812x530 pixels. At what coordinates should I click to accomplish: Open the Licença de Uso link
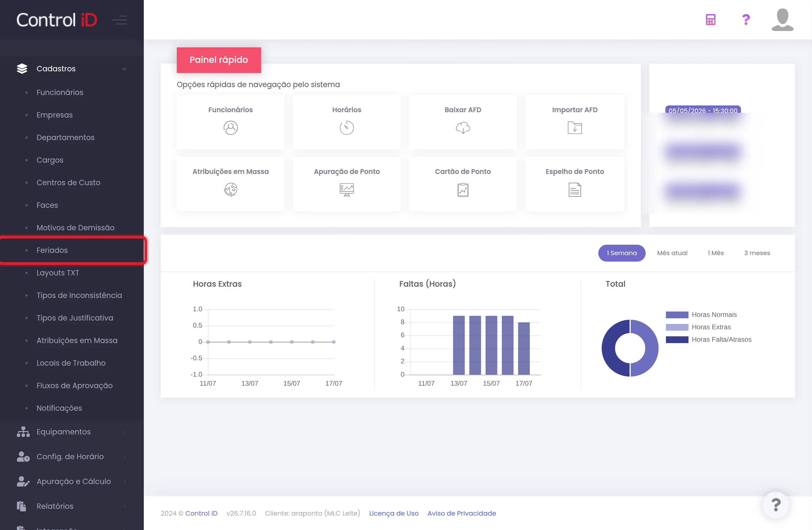click(x=394, y=513)
